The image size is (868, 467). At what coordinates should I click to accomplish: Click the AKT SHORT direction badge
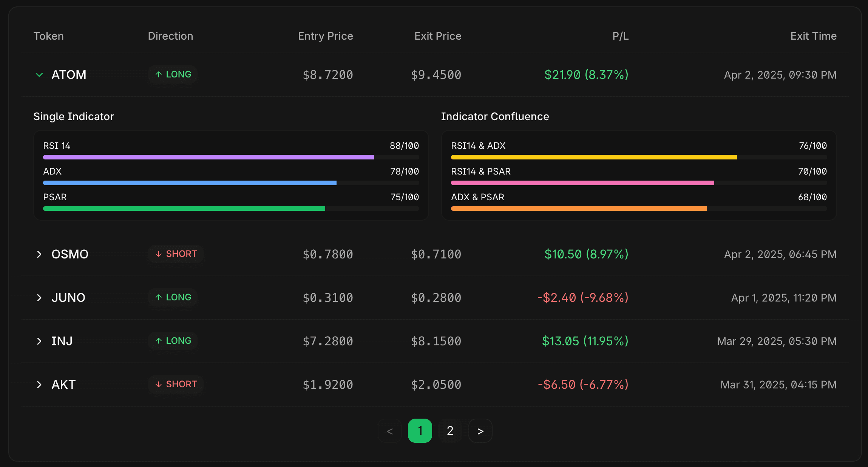176,384
